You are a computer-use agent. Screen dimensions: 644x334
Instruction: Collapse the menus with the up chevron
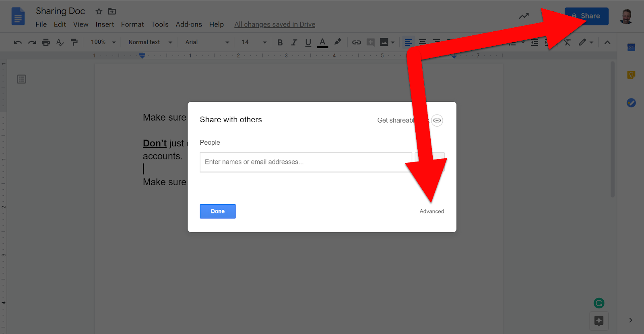click(x=607, y=42)
